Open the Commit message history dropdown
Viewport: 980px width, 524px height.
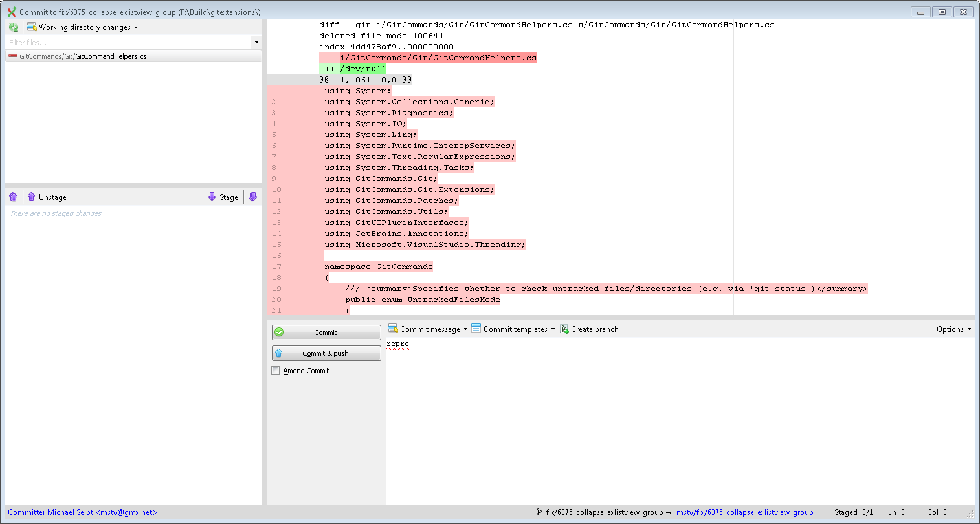tap(466, 329)
